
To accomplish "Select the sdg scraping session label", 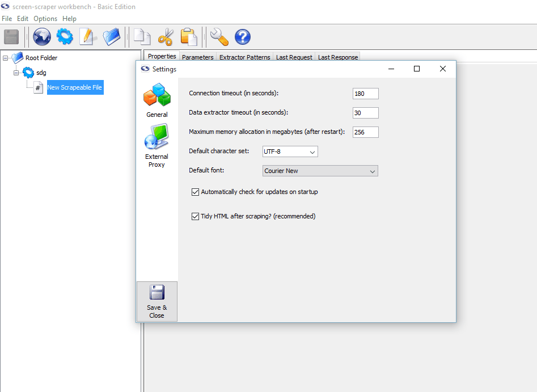I will [41, 73].
